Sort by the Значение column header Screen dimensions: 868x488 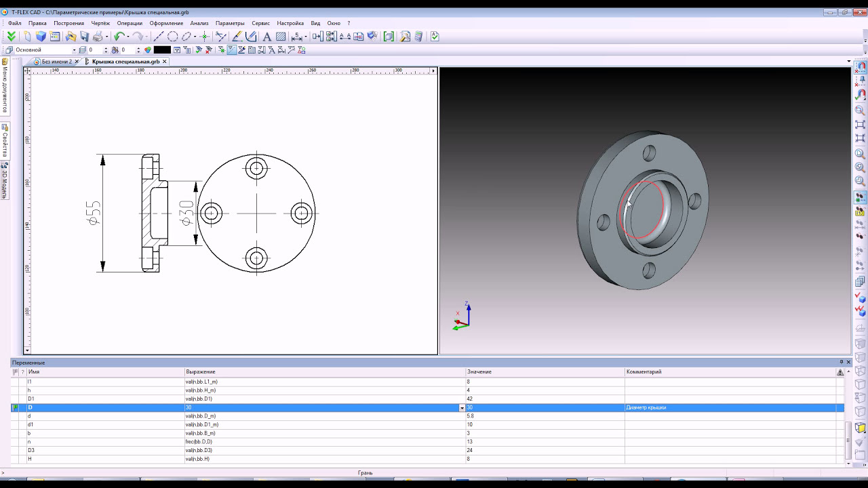point(545,372)
